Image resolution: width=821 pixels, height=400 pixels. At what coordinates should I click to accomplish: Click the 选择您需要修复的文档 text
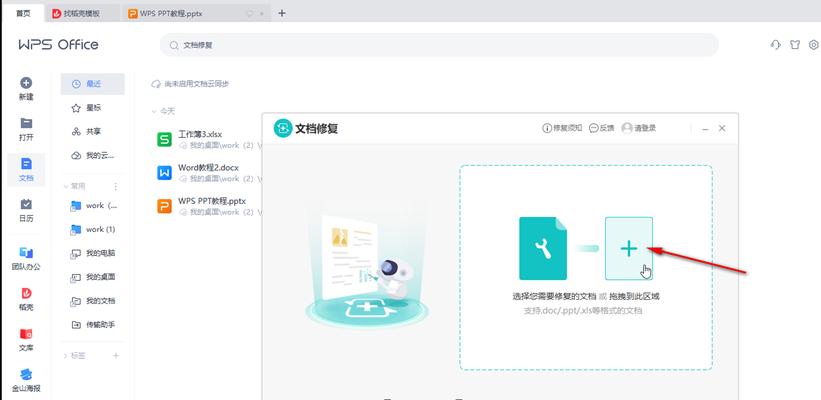pyautogui.click(x=554, y=296)
